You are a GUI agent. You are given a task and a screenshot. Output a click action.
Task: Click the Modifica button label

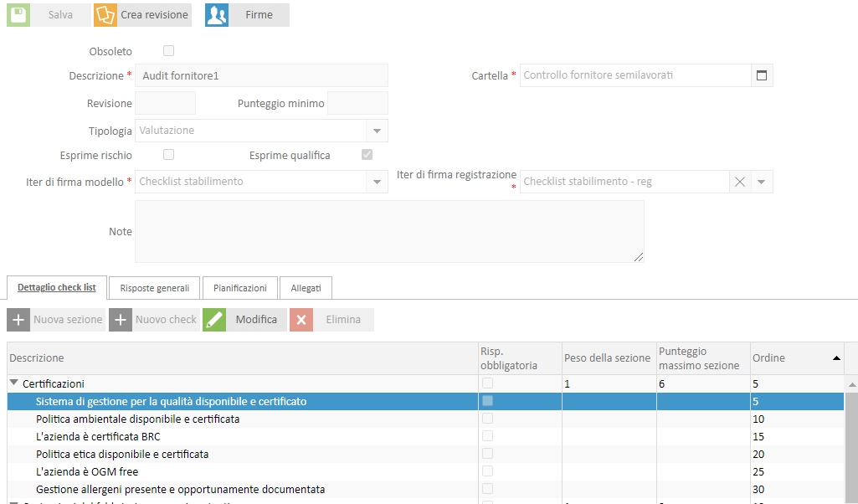[256, 320]
